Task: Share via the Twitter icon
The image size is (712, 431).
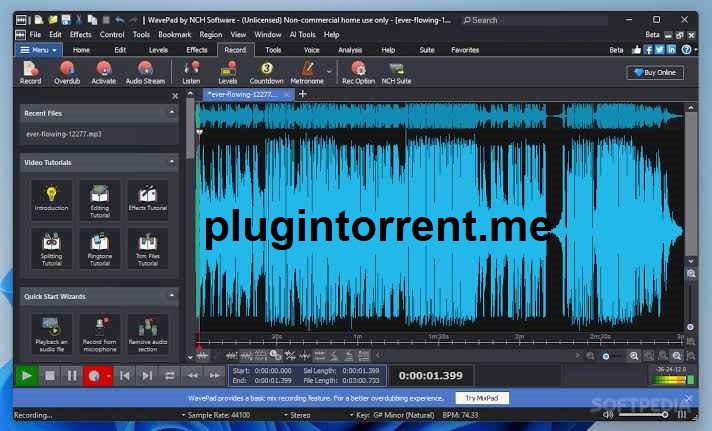Action: click(x=660, y=50)
